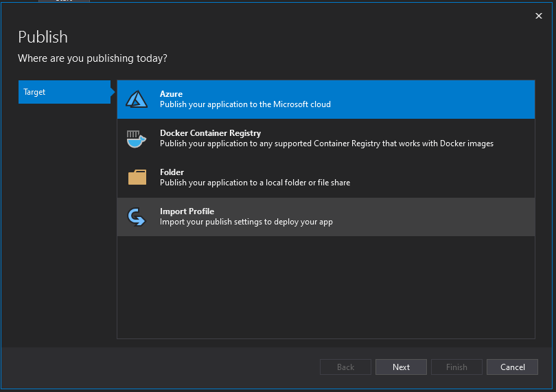The width and height of the screenshot is (556, 392).
Task: Click the Azure cloud icon
Action: click(137, 99)
